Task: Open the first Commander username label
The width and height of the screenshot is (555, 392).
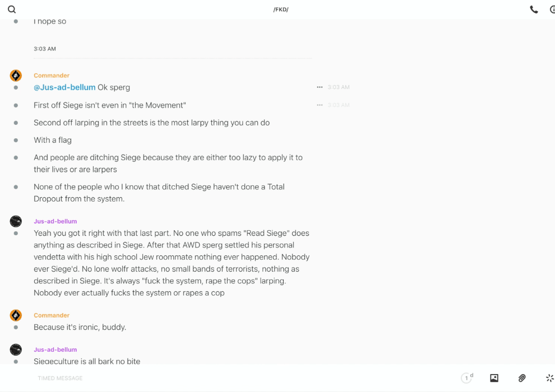Action: tap(52, 76)
